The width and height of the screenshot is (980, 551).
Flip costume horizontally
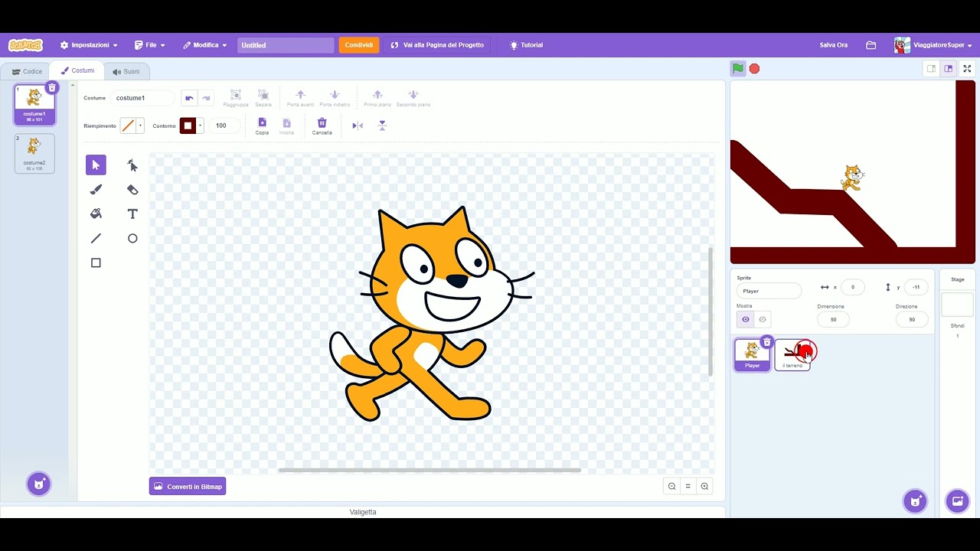[358, 126]
